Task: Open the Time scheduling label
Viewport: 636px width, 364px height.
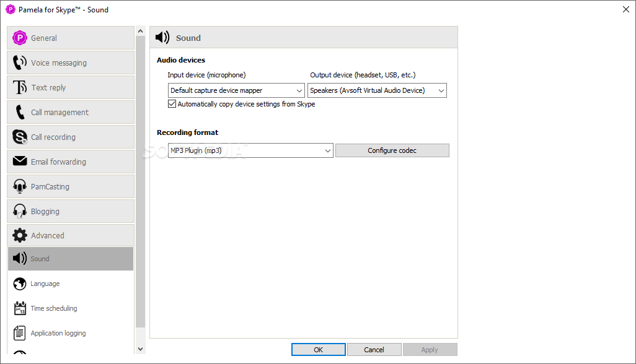Action: [x=54, y=308]
